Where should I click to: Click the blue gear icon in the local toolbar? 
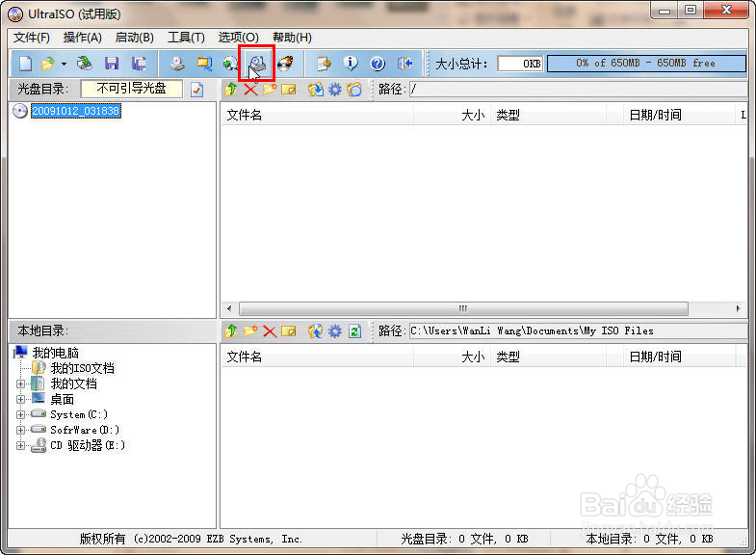click(334, 331)
